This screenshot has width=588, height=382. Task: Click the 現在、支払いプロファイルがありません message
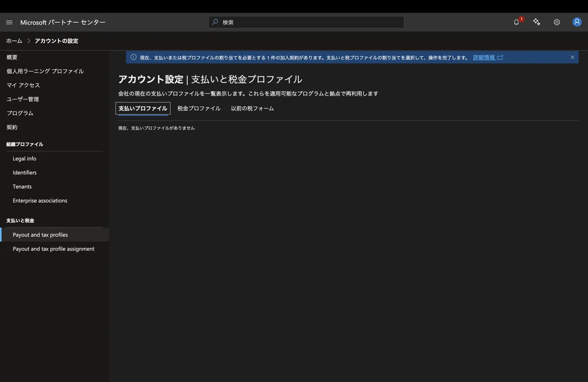(x=156, y=128)
